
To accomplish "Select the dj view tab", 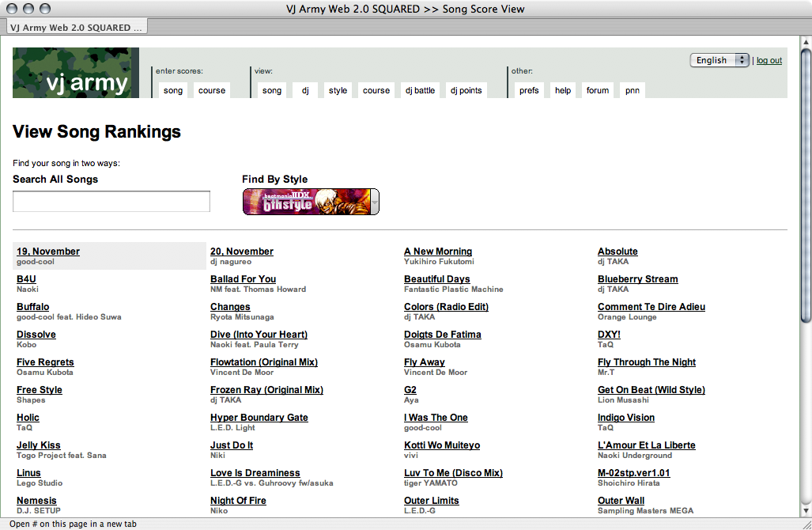I will (305, 90).
